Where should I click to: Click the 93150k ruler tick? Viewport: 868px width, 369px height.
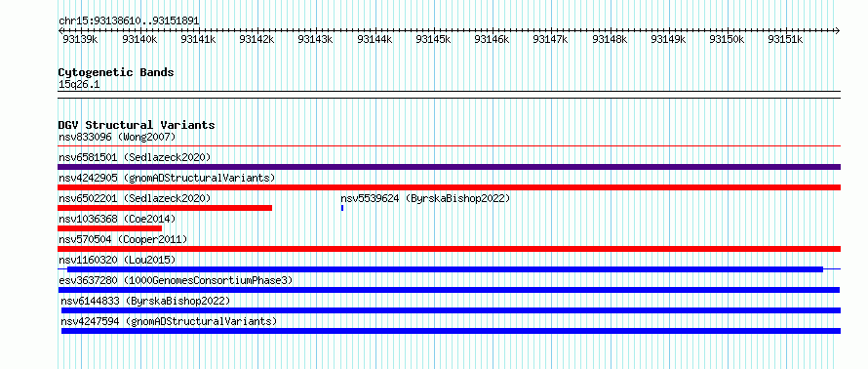pos(728,39)
